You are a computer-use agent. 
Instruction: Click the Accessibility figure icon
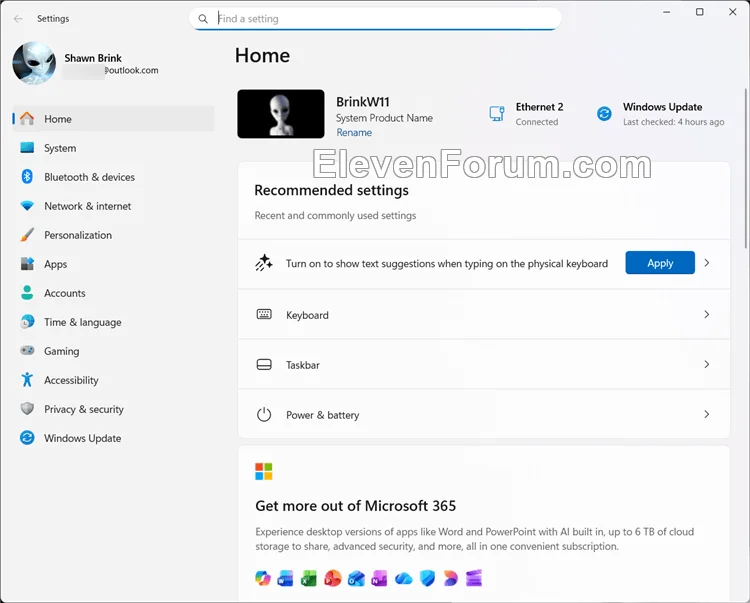(27, 380)
